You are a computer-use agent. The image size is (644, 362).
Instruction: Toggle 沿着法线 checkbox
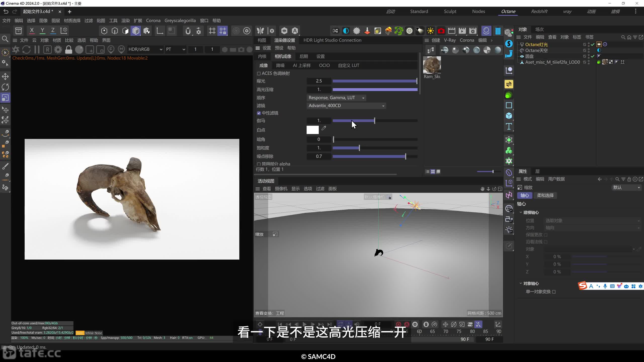point(546,242)
